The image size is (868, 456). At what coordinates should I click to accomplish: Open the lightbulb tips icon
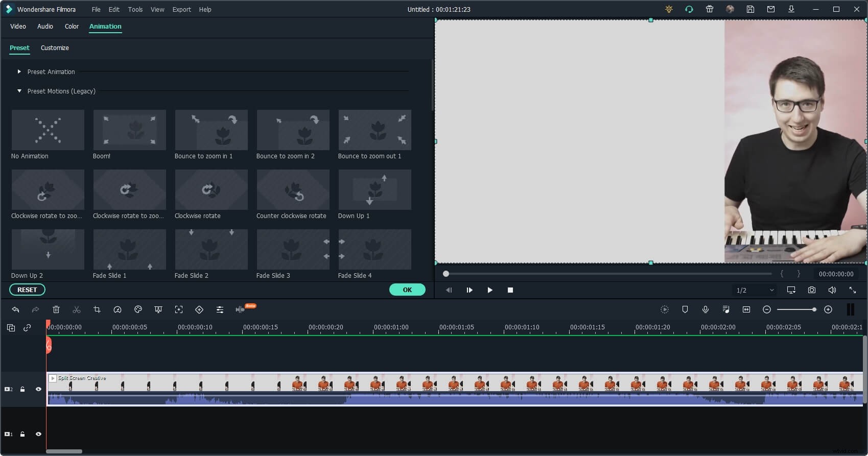point(669,9)
